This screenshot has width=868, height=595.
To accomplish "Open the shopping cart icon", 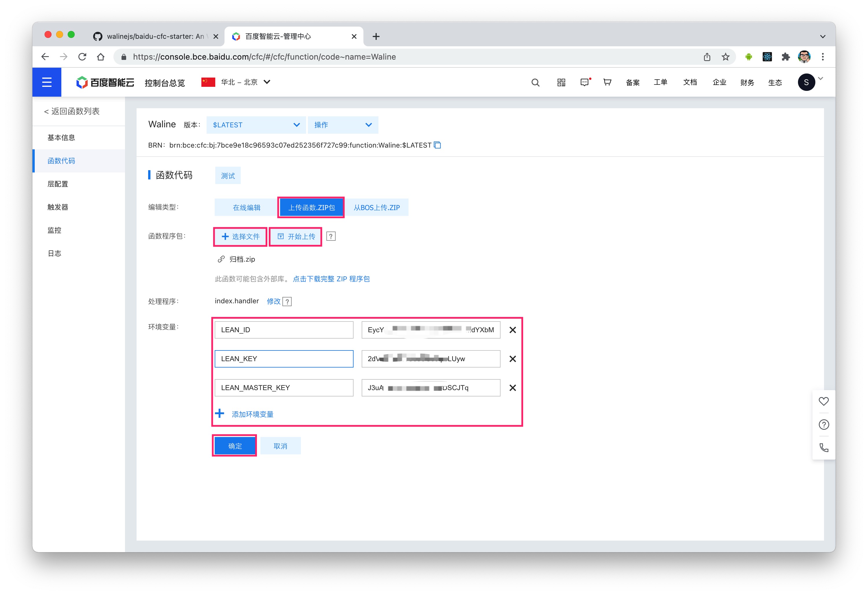I will coord(607,82).
